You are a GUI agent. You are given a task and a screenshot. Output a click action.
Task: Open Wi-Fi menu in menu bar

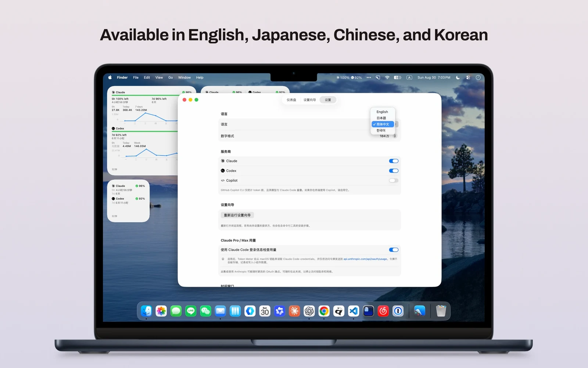(x=387, y=78)
